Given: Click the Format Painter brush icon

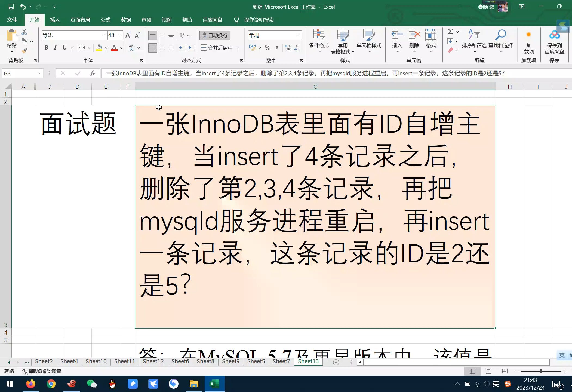Looking at the screenshot, I should click(x=24, y=51).
